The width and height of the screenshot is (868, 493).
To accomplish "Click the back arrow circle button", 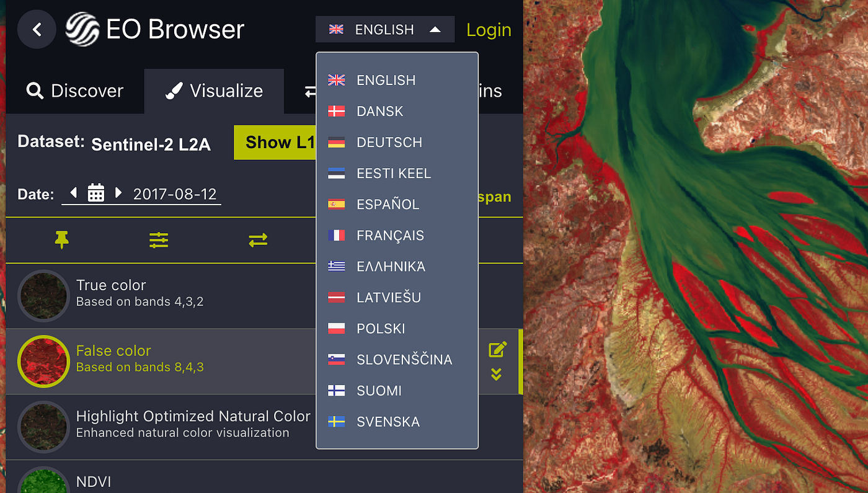I will (x=37, y=29).
